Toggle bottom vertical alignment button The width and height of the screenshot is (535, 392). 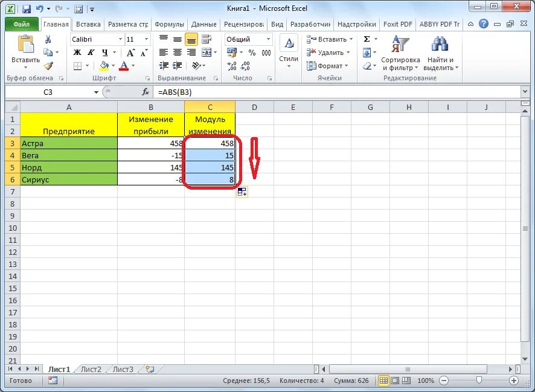click(191, 40)
